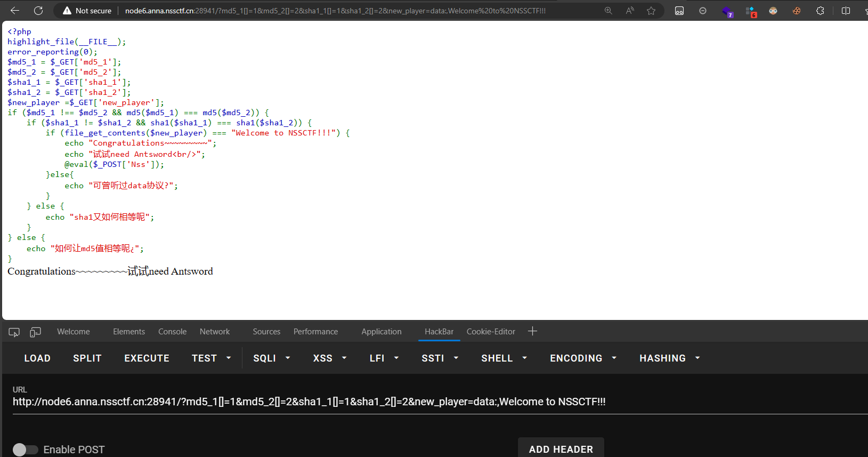Activate DevTools inspect element picker icon
868x457 pixels.
[14, 332]
